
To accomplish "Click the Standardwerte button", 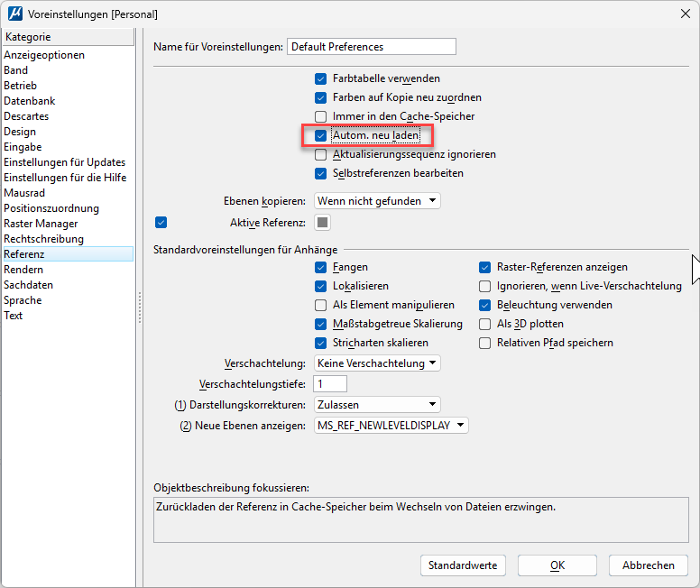I will pyautogui.click(x=463, y=565).
